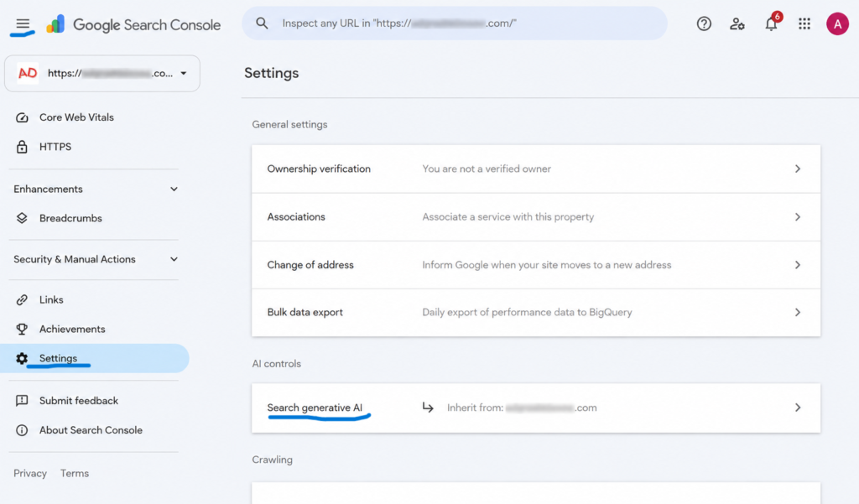Open About Search Console
This screenshot has width=859, height=504.
pyautogui.click(x=91, y=430)
